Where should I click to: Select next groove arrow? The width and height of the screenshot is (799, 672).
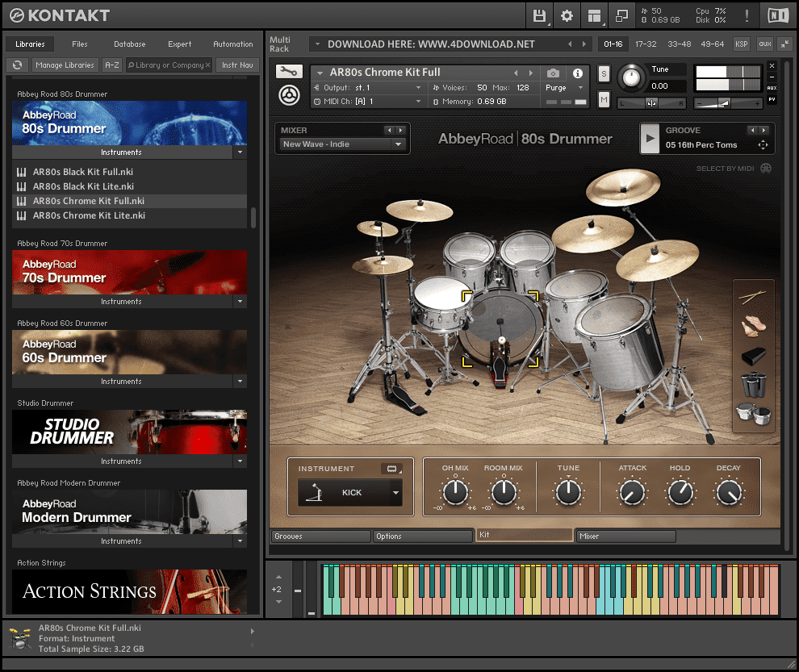[x=763, y=131]
